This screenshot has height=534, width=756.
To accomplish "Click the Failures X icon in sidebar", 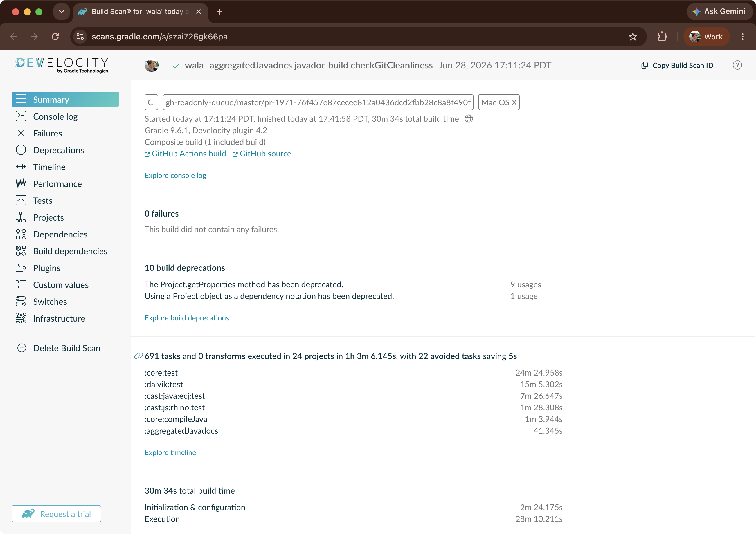I will [21, 133].
